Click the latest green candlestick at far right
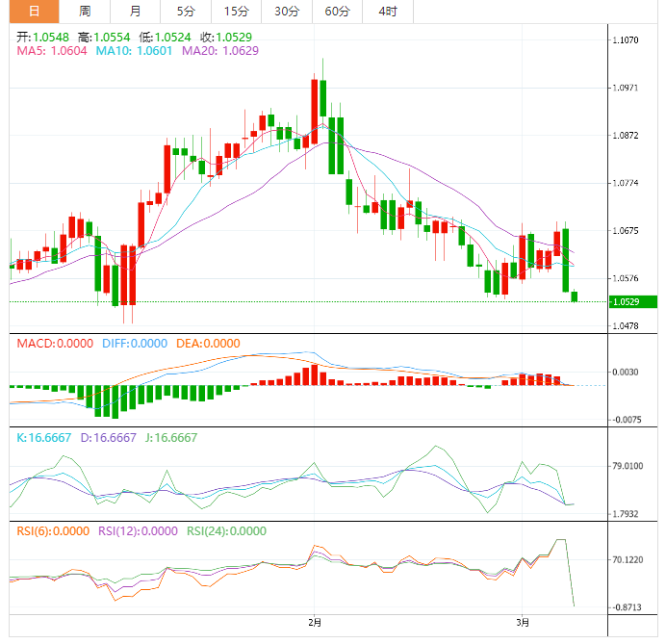 tap(575, 296)
